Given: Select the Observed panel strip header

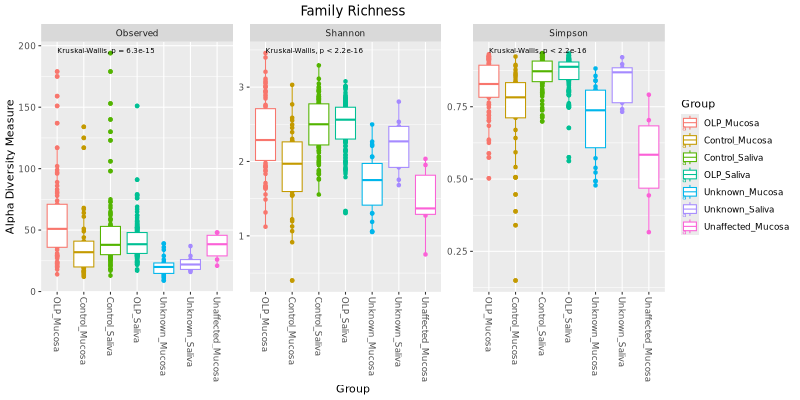Looking at the screenshot, I should 136,33.
